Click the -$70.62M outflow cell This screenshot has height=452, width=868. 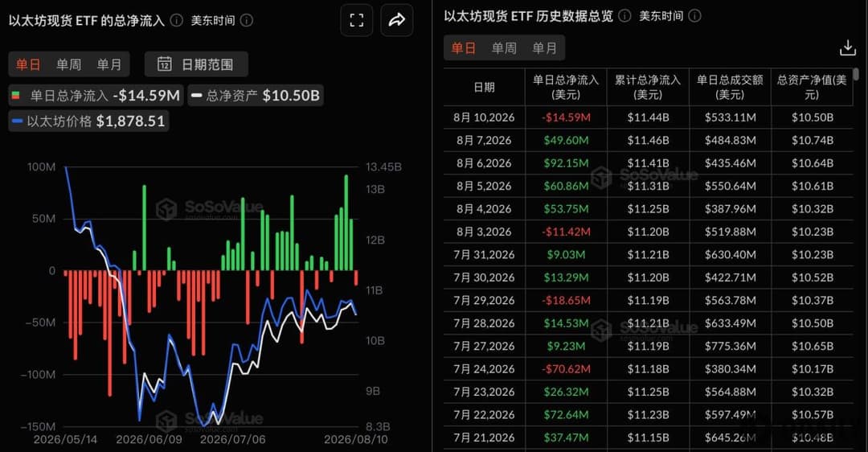(566, 369)
